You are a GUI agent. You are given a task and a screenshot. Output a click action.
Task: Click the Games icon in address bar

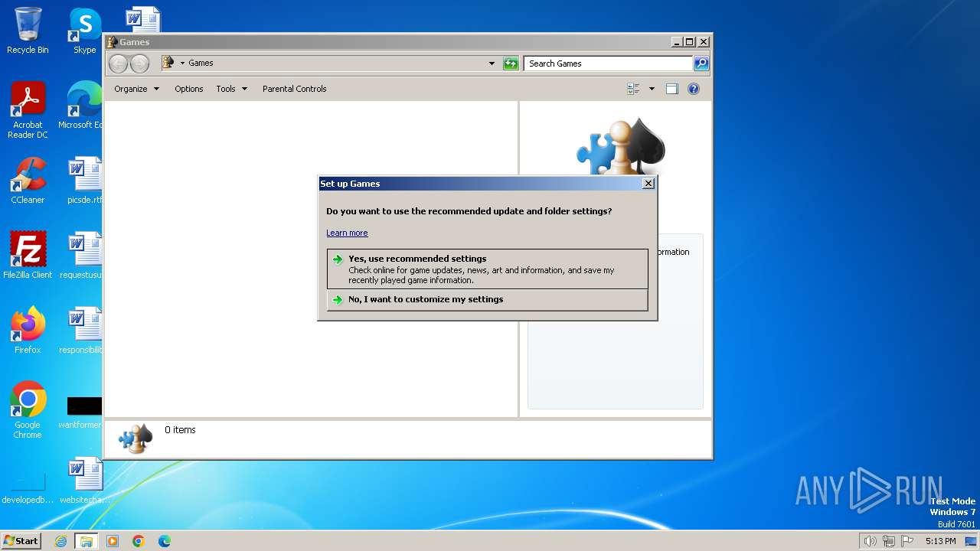(169, 63)
